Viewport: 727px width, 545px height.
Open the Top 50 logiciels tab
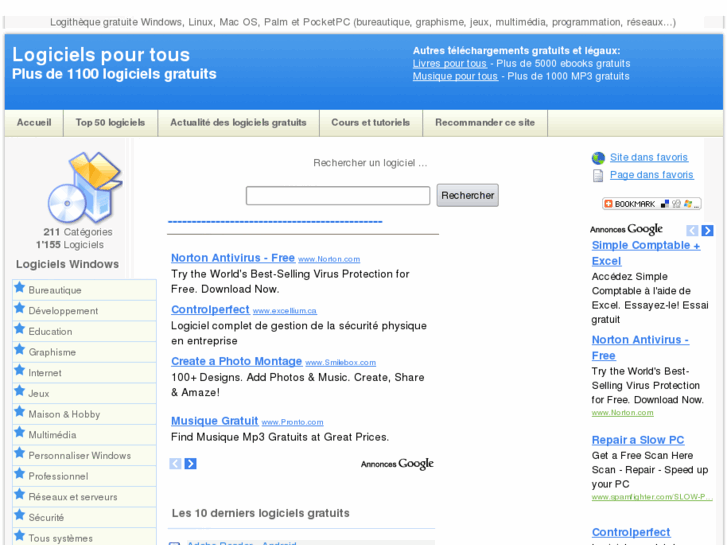point(110,122)
